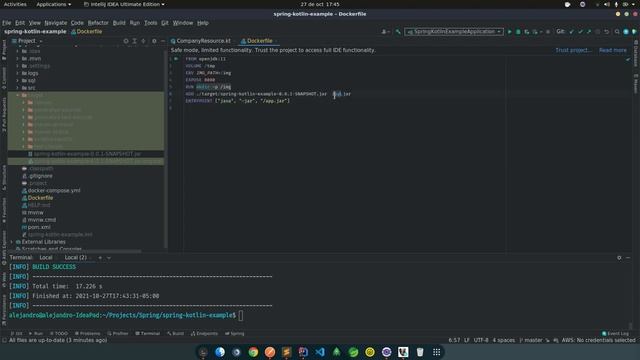The height and width of the screenshot is (360, 640).
Task: Open Sublime Text from the dock
Action: click(x=287, y=352)
